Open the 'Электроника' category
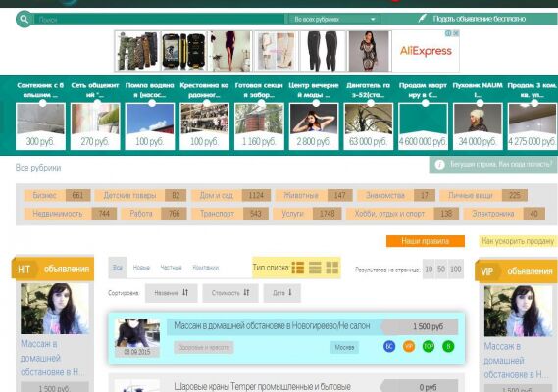The height and width of the screenshot is (392, 558). 504,214
